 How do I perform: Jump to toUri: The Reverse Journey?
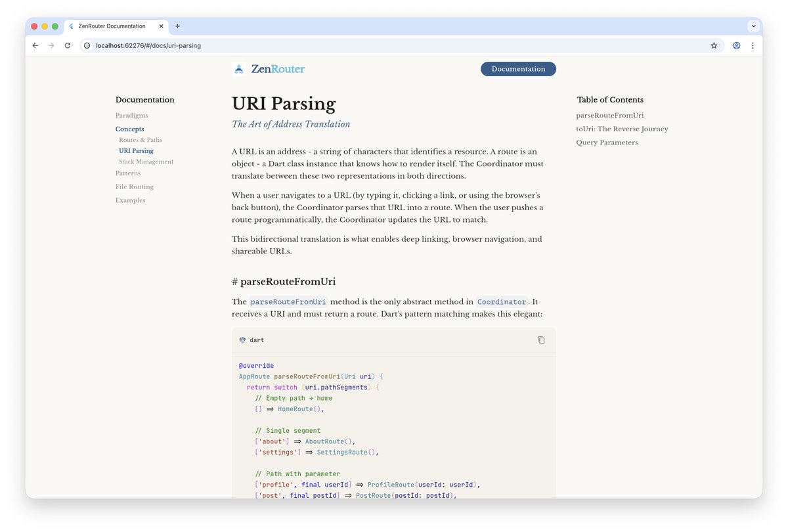622,129
